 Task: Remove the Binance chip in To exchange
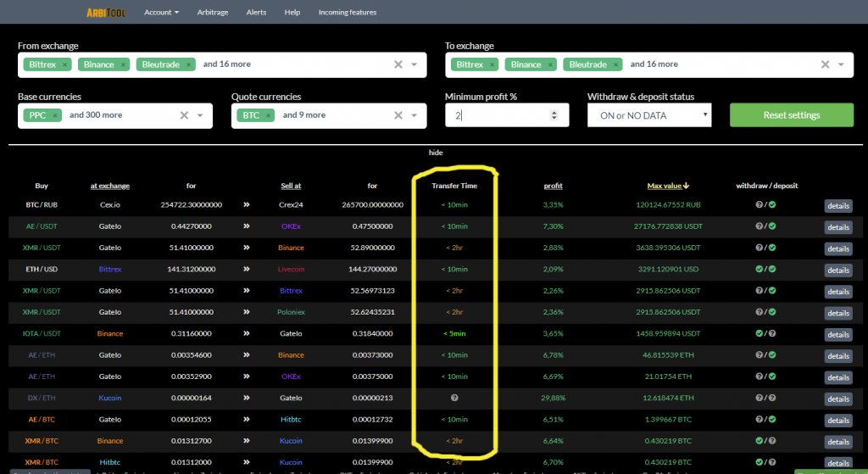(x=550, y=64)
